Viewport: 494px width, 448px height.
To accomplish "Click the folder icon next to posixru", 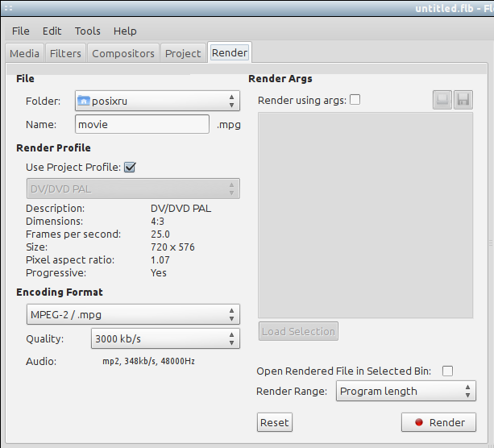I will coord(84,101).
